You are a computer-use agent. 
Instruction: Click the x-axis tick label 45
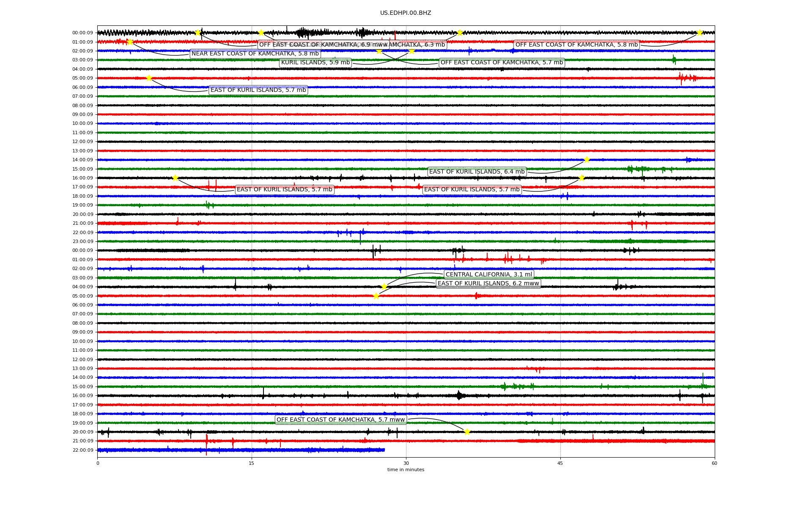pyautogui.click(x=560, y=463)
